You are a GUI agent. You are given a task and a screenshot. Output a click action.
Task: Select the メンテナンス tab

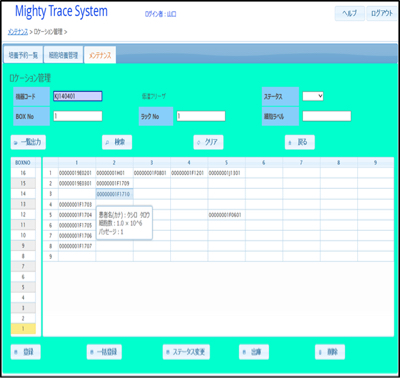[100, 55]
